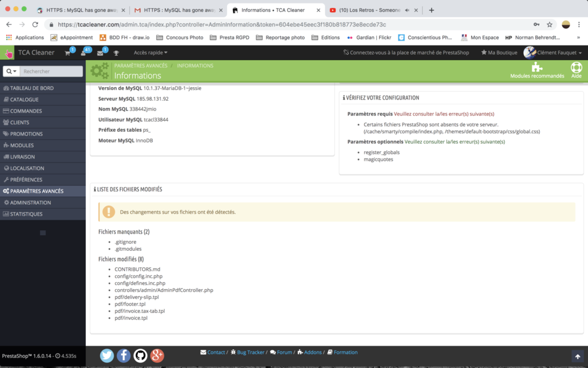This screenshot has height=368, width=588.
Task: Open the search scope dropdown next to the magnifier
Action: pos(9,71)
